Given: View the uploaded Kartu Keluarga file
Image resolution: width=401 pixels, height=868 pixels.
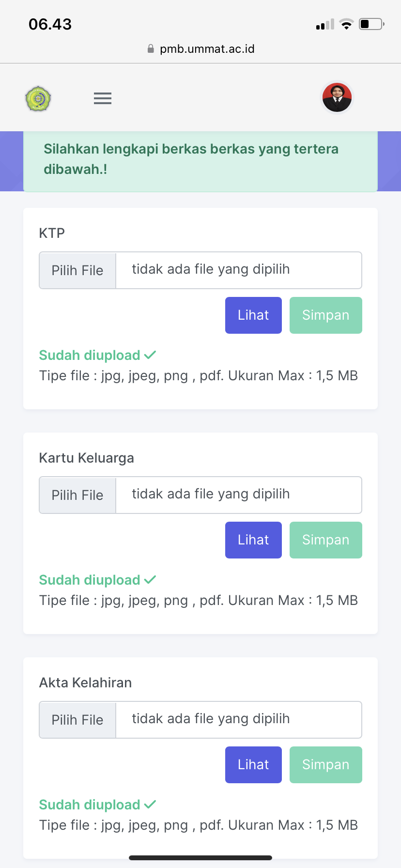Looking at the screenshot, I should click(253, 540).
